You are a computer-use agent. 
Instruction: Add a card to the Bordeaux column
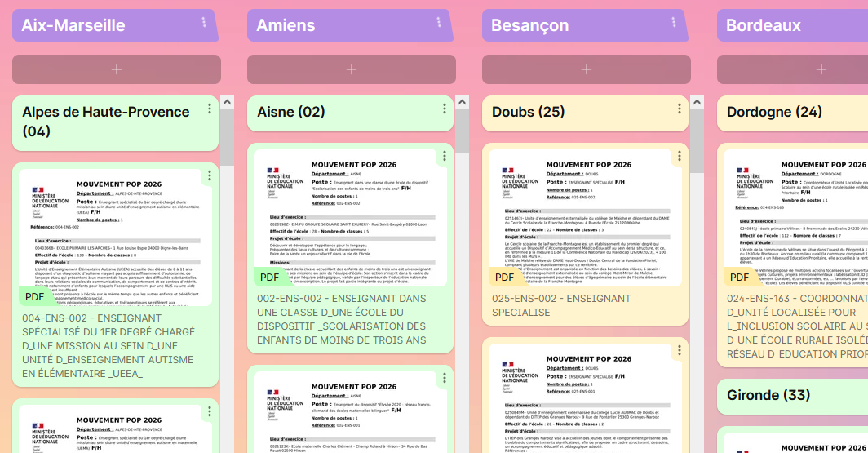(x=820, y=70)
